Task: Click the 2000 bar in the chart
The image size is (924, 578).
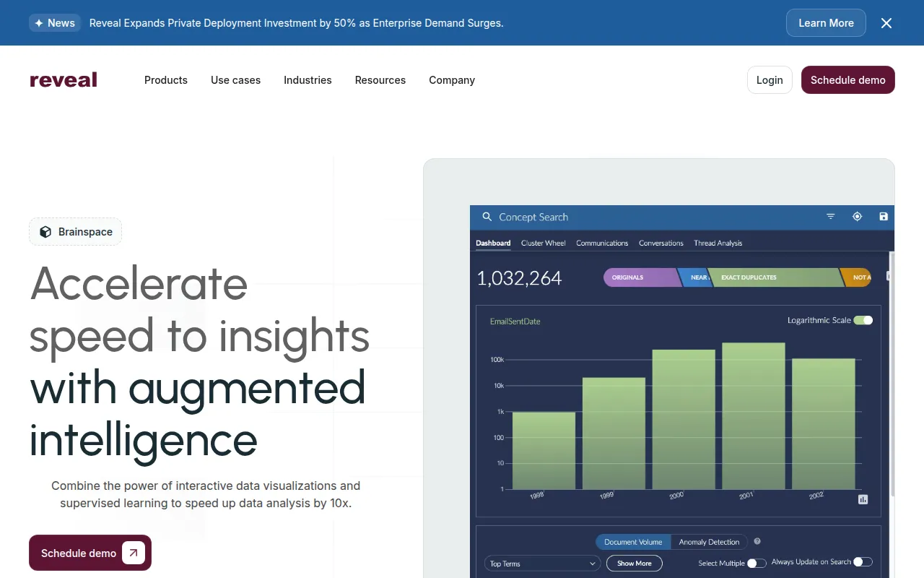Action: (x=684, y=420)
